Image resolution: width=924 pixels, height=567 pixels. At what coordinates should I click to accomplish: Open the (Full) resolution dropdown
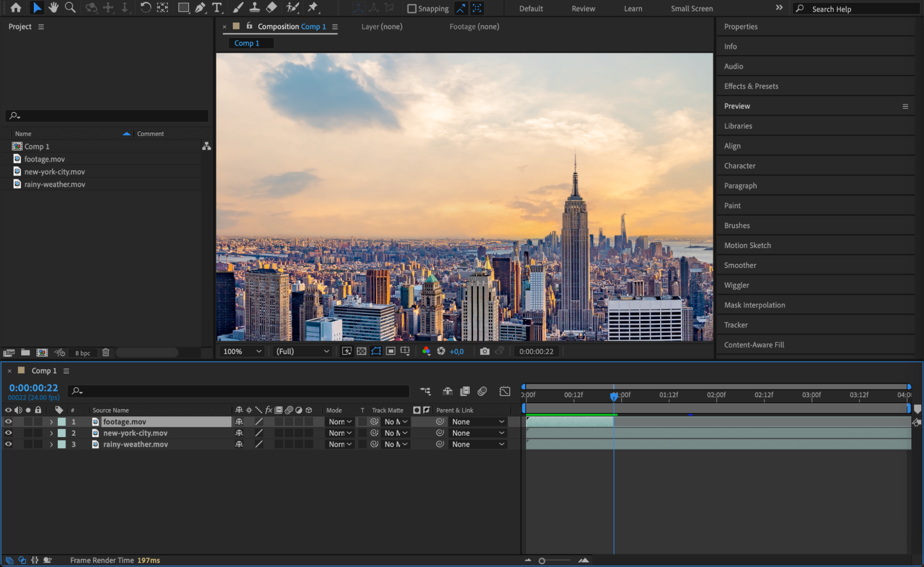coord(302,351)
